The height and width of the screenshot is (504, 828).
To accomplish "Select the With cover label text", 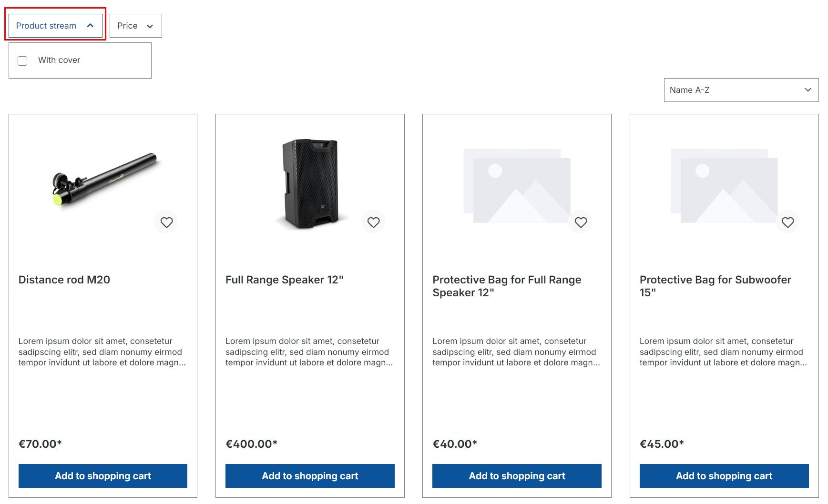I will (59, 60).
